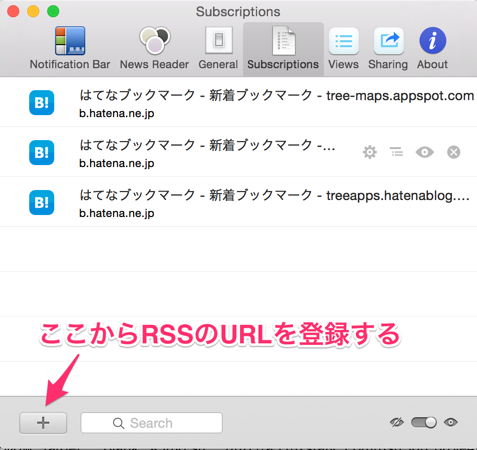This screenshot has width=477, height=450.
Task: Click the gear settings icon on the second feed
Action: tap(370, 152)
